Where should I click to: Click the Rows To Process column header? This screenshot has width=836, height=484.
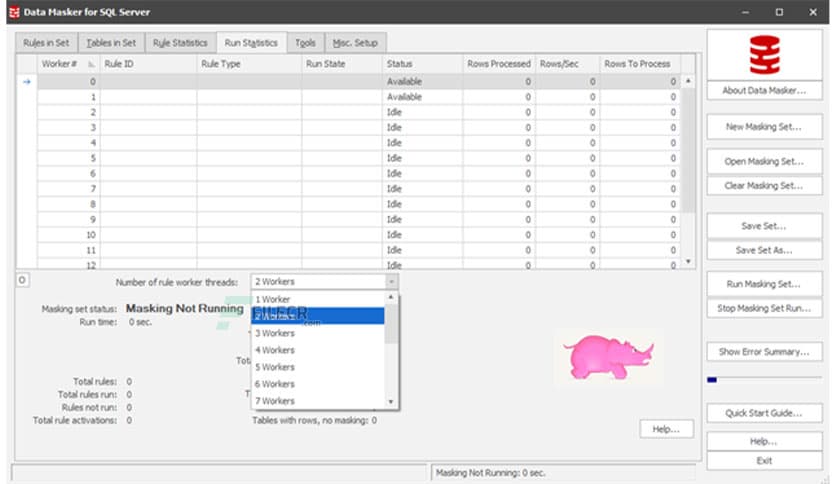pos(640,64)
